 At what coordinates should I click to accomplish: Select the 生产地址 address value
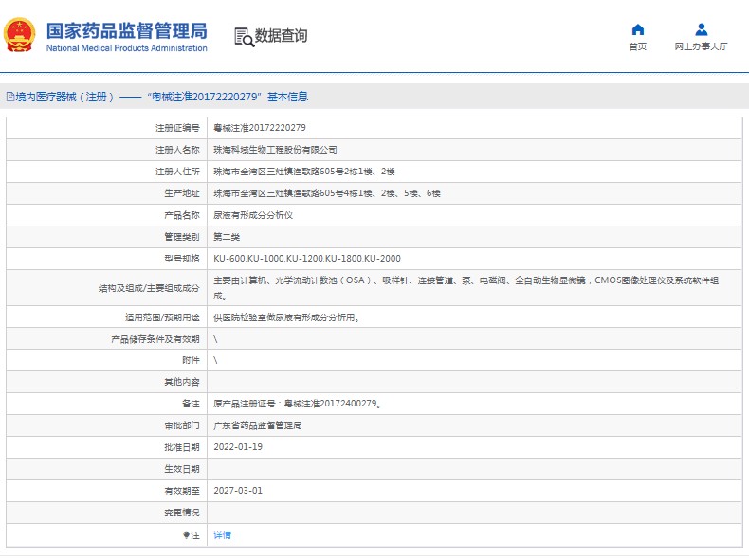[x=327, y=193]
